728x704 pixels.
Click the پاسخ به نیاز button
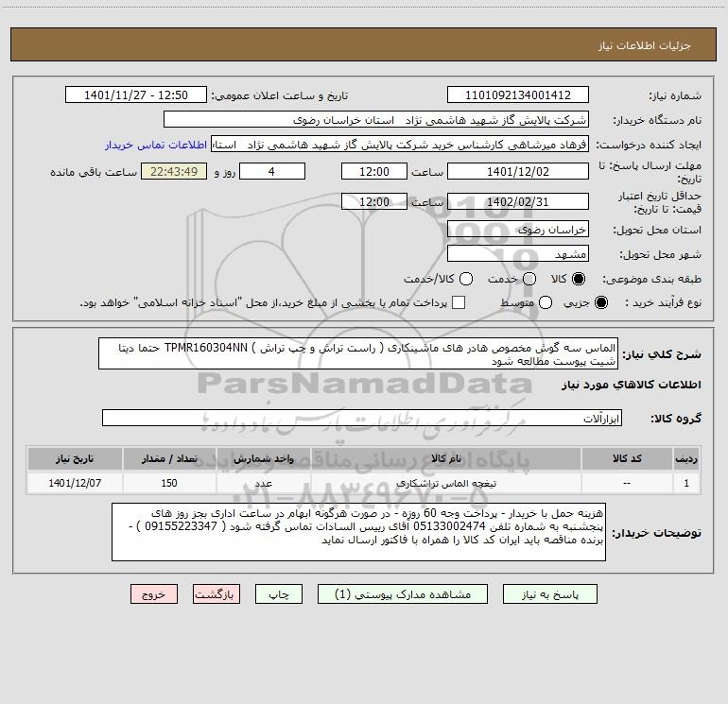(x=549, y=594)
